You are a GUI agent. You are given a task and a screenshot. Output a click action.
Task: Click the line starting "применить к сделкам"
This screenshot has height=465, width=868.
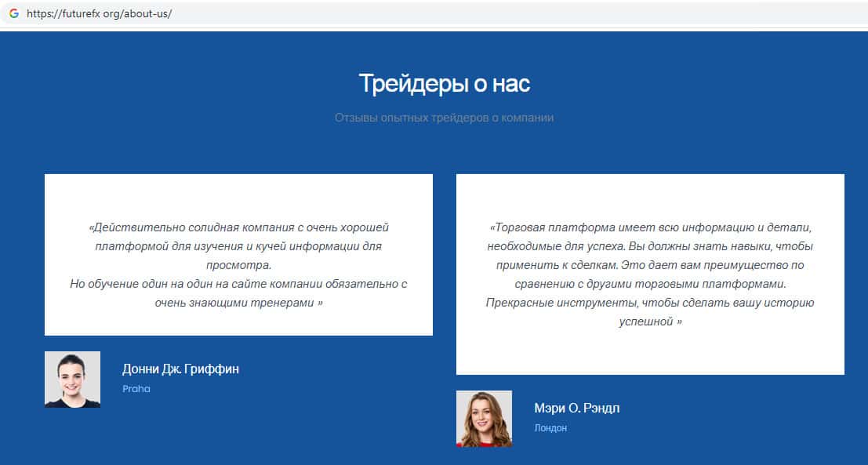point(650,265)
